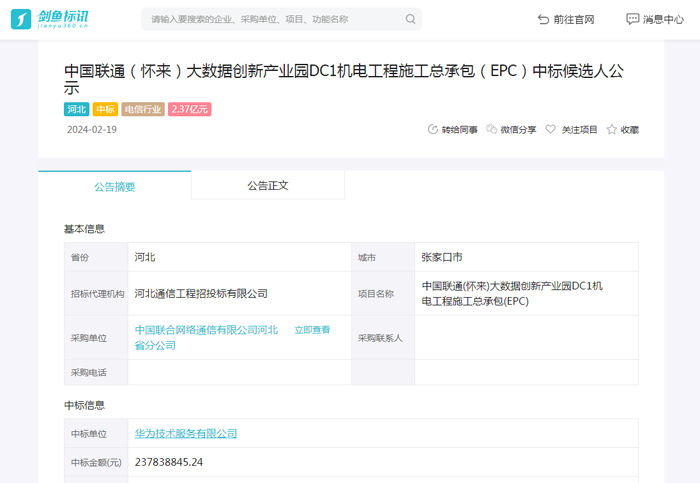The height and width of the screenshot is (483, 700).
Task: Click the 河北 tag
Action: [x=76, y=109]
